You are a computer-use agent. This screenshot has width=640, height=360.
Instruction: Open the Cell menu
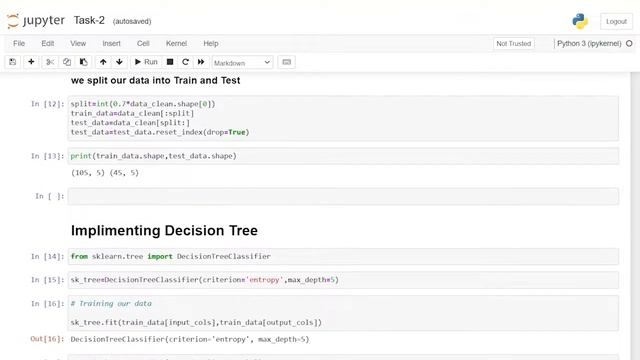point(143,43)
